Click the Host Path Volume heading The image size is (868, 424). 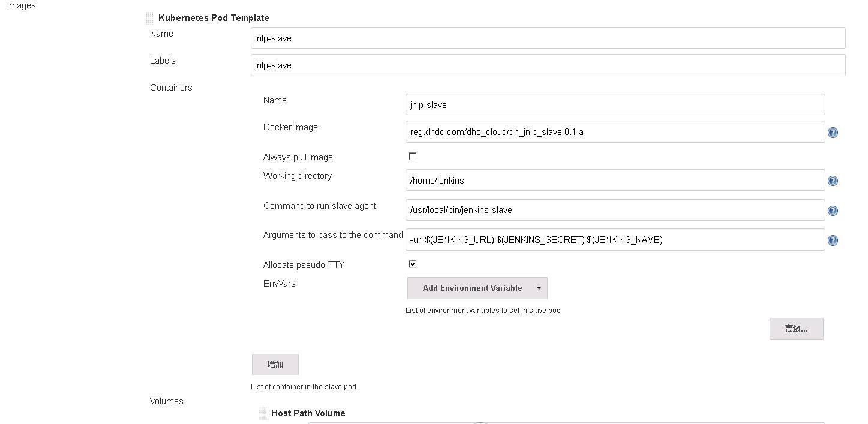[308, 413]
